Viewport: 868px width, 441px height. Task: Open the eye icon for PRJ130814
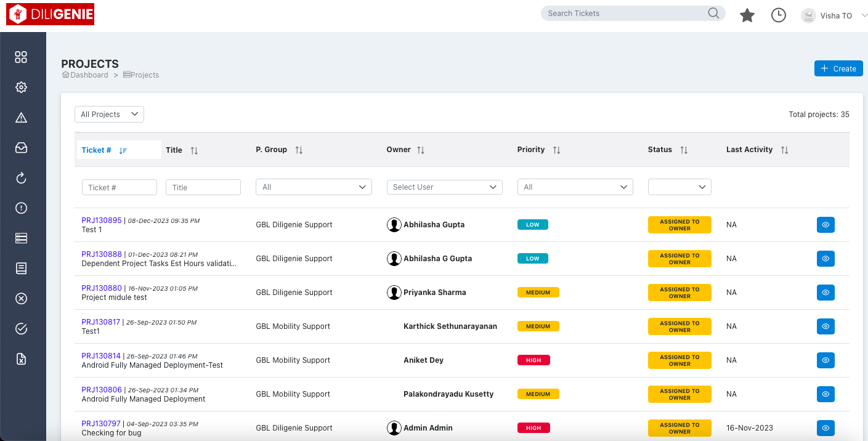point(825,360)
